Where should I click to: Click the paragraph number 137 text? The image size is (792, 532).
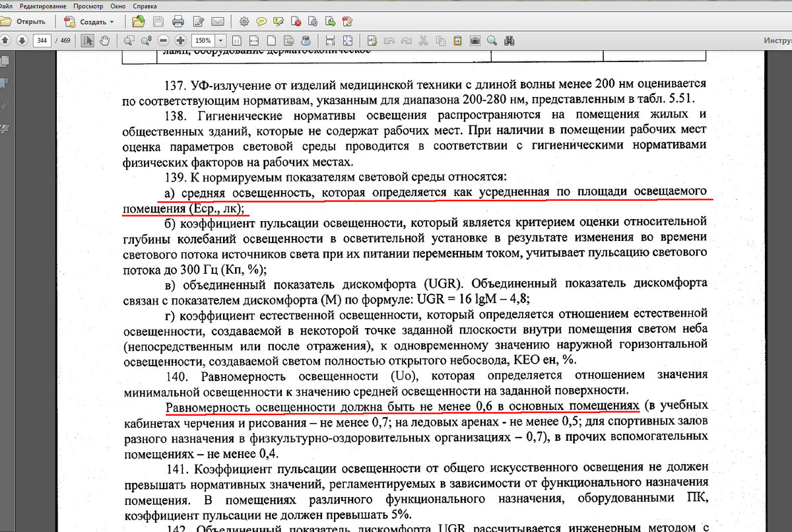click(x=176, y=84)
